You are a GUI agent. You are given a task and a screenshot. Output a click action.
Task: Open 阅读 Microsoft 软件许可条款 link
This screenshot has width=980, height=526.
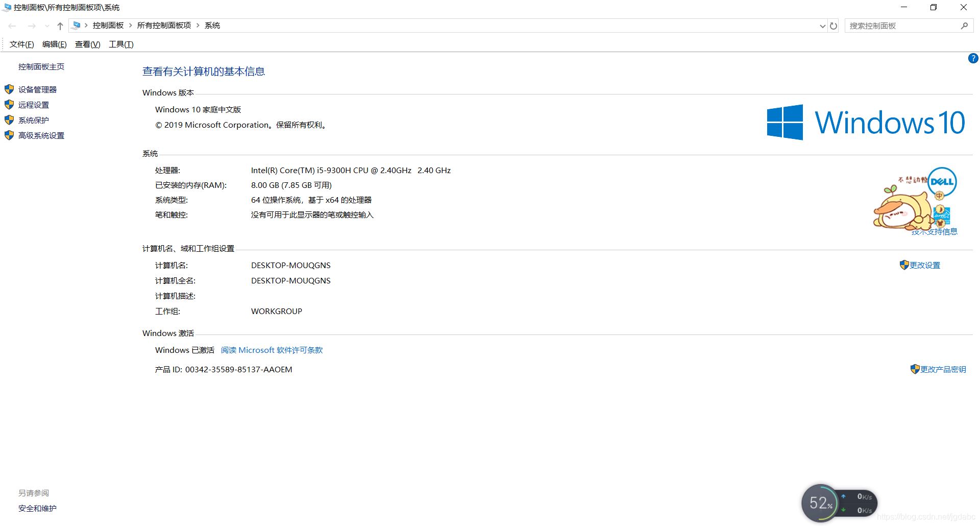(x=272, y=350)
